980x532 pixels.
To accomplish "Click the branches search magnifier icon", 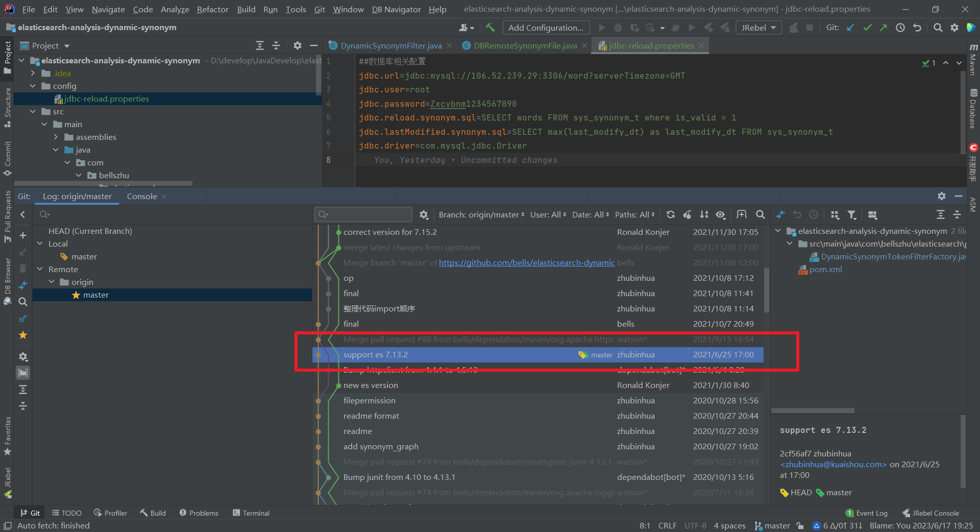I will tap(23, 302).
